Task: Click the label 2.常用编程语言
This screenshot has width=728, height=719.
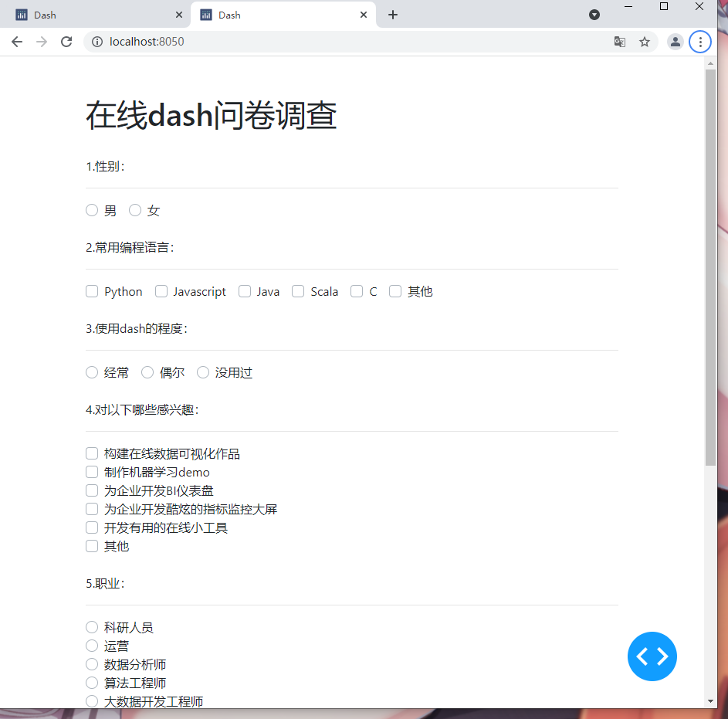Action: (x=130, y=248)
